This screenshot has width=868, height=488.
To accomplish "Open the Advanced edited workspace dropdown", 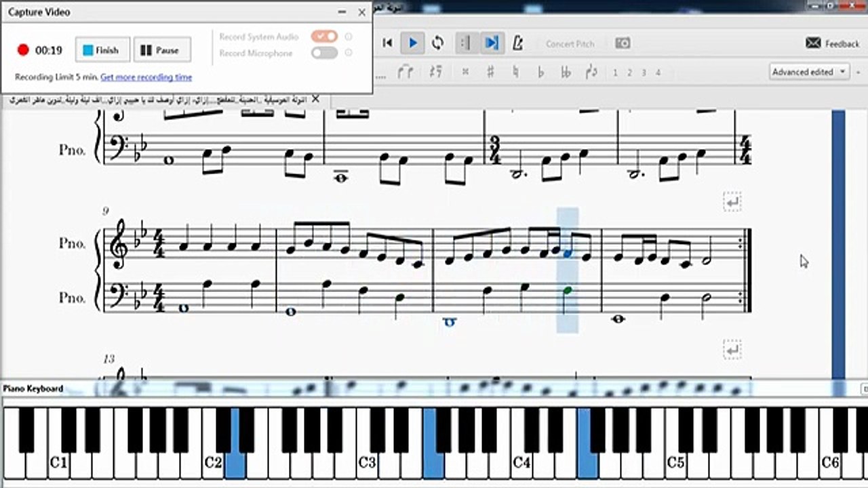I will (810, 72).
